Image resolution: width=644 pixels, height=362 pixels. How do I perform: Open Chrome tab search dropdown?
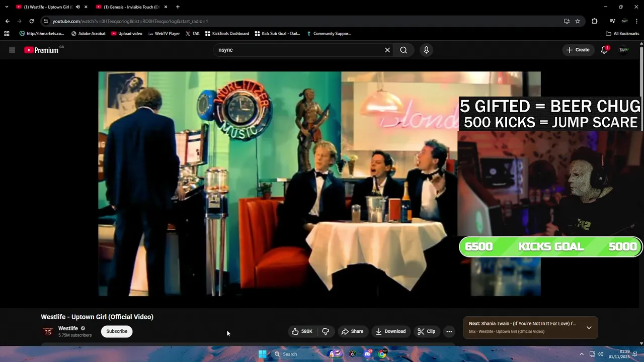7,7
